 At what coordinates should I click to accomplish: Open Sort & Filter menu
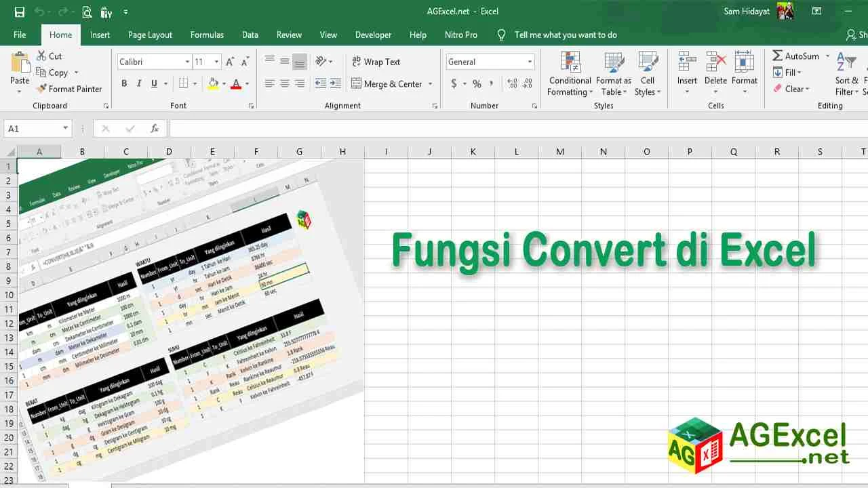[846, 75]
